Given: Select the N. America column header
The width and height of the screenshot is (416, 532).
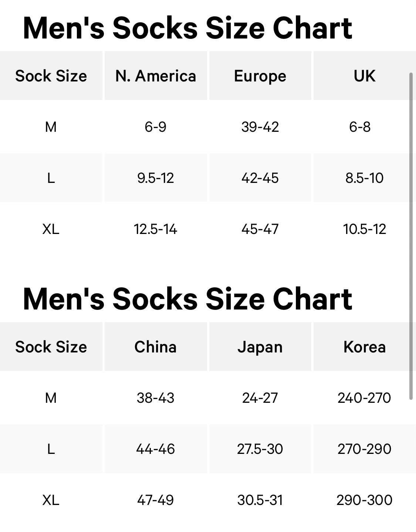Looking at the screenshot, I should pos(156,76).
